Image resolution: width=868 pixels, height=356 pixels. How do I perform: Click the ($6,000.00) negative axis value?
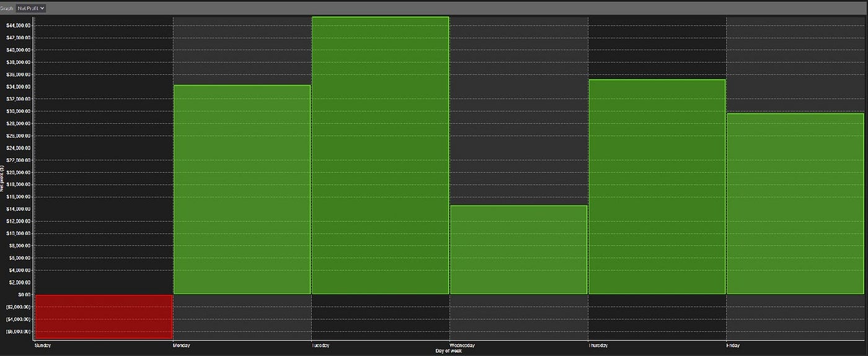coord(19,331)
